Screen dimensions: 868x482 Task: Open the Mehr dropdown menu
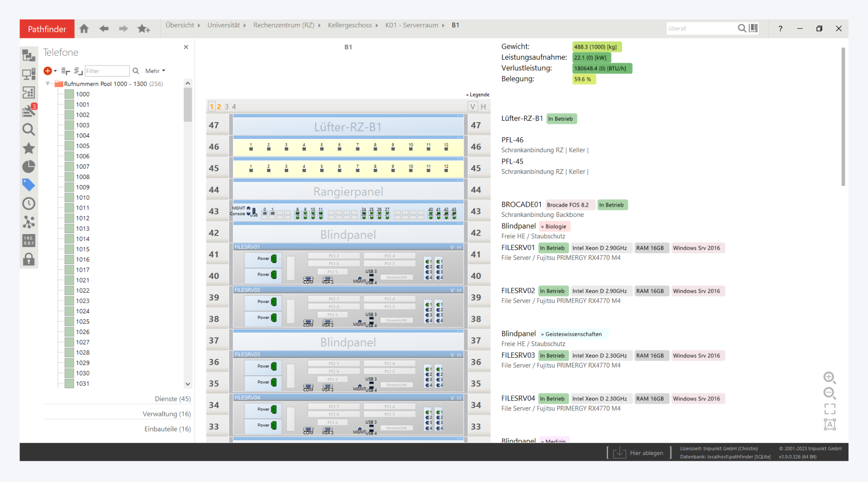pyautogui.click(x=155, y=71)
